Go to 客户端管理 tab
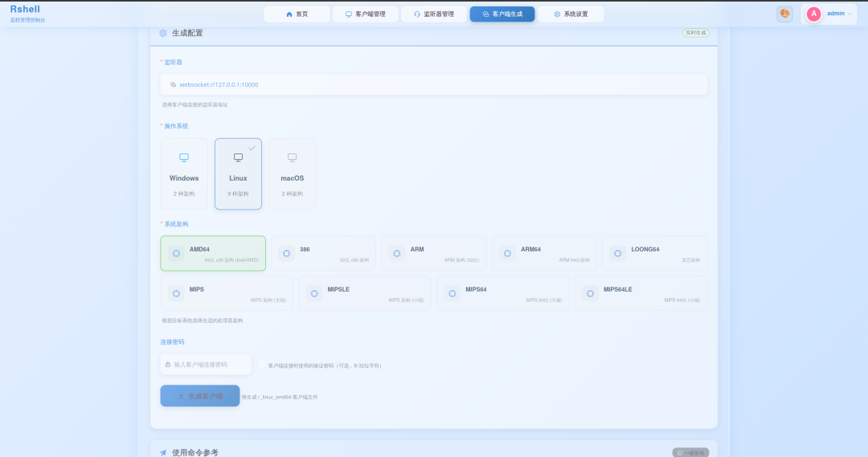This screenshot has height=457, width=868. (366, 14)
